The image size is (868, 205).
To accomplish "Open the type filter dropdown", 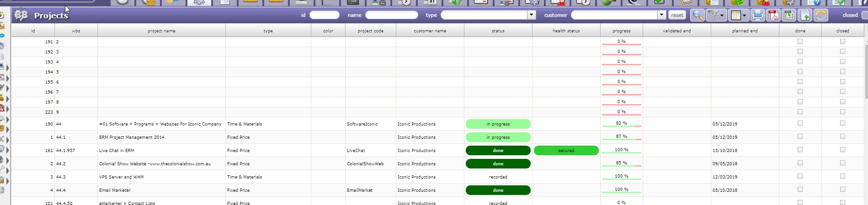I will 531,15.
